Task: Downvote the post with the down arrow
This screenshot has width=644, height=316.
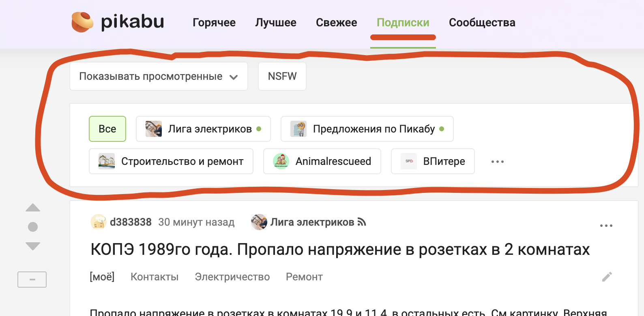Action: (33, 246)
